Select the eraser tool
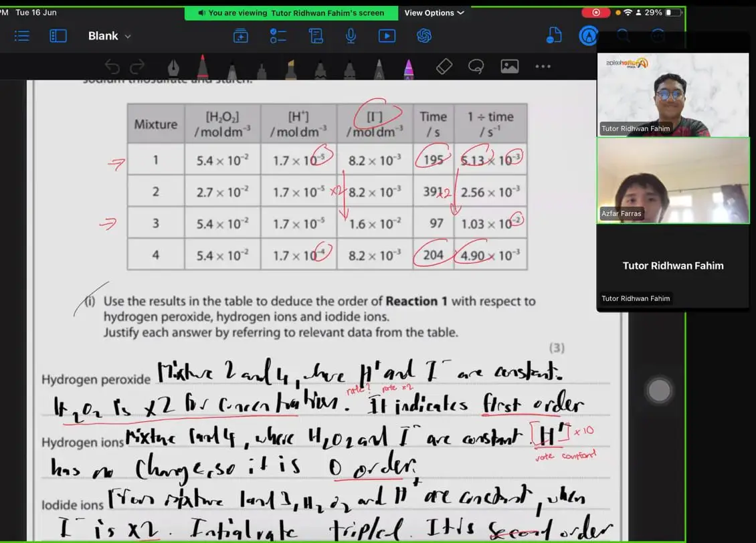The image size is (756, 543). [x=444, y=66]
